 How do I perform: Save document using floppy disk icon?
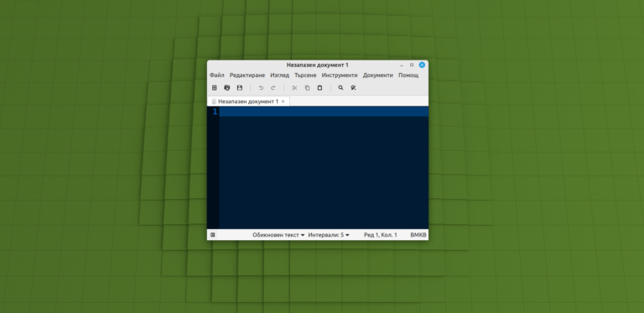pos(240,88)
